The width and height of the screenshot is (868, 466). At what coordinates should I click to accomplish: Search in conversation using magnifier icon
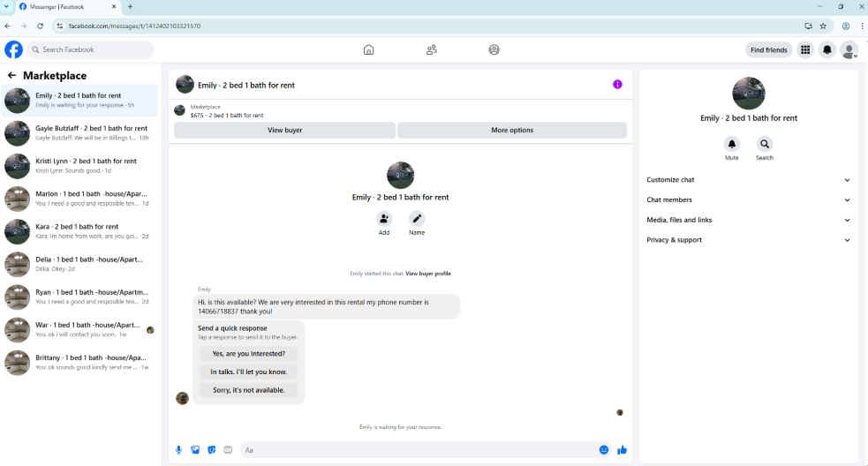(765, 144)
